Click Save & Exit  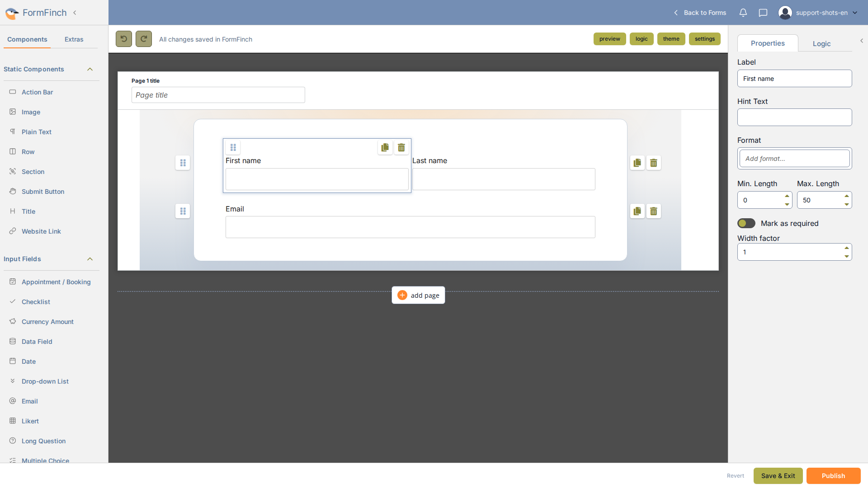pyautogui.click(x=778, y=476)
